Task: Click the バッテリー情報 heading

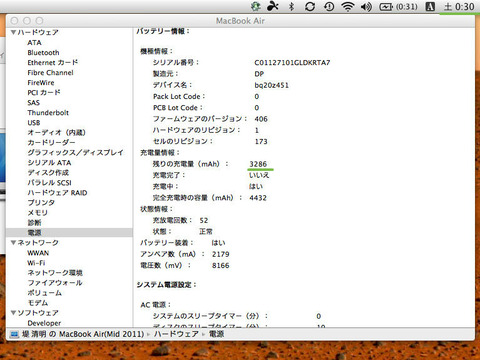Action: click(163, 31)
